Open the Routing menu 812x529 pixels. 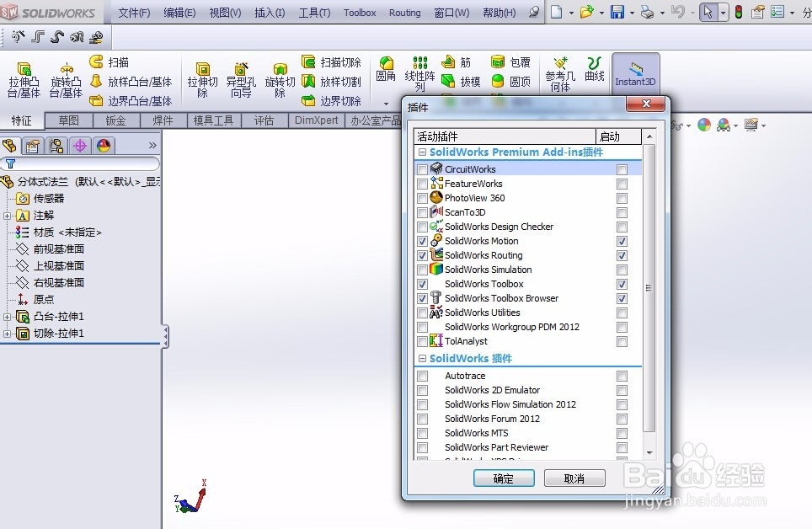(405, 13)
